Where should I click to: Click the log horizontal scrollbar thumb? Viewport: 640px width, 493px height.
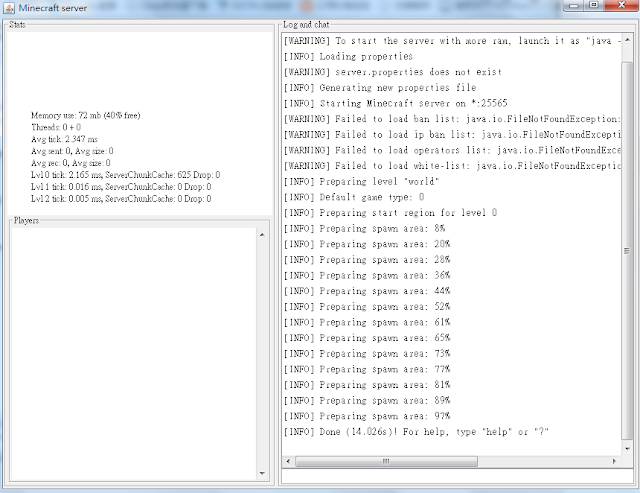(x=386, y=461)
